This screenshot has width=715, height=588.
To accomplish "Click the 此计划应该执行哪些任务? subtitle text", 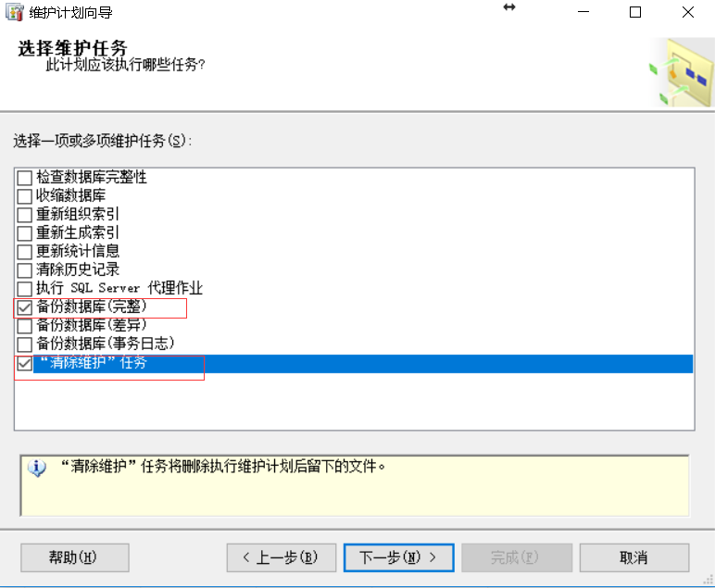I will click(x=125, y=65).
